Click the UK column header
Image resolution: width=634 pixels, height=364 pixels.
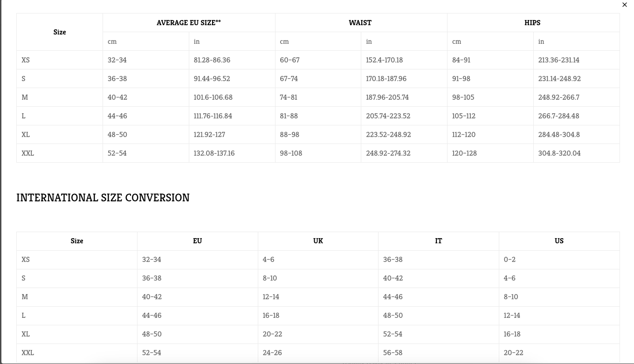(318, 241)
